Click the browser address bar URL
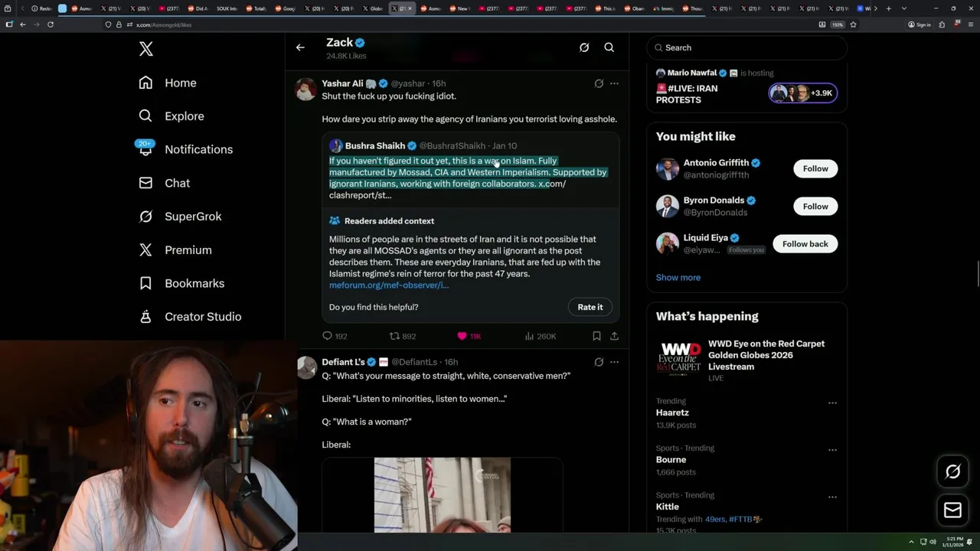980x551 pixels. [164, 24]
